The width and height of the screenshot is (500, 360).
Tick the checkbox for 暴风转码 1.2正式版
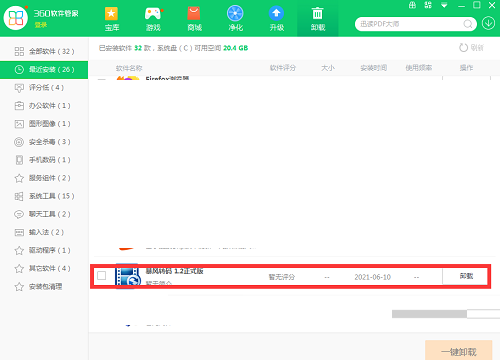click(x=102, y=276)
